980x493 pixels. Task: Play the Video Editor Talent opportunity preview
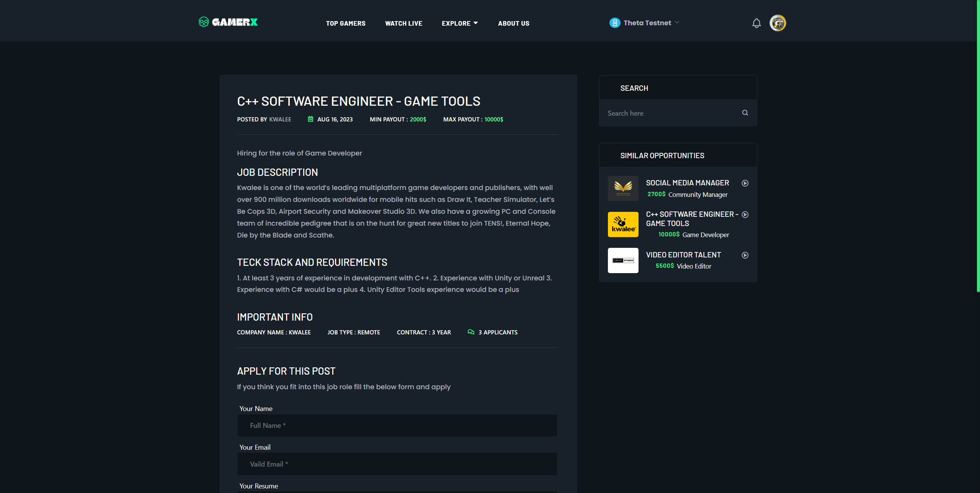click(x=745, y=255)
